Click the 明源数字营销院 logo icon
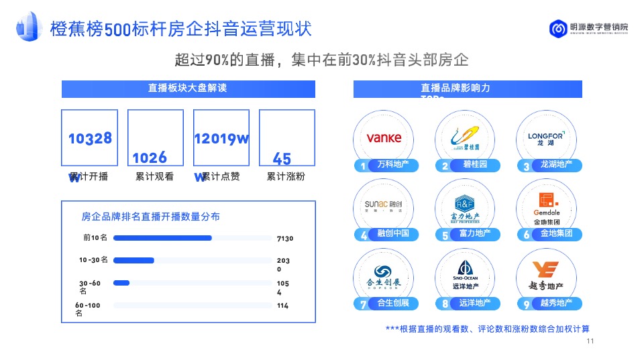The image size is (644, 362). (x=558, y=29)
